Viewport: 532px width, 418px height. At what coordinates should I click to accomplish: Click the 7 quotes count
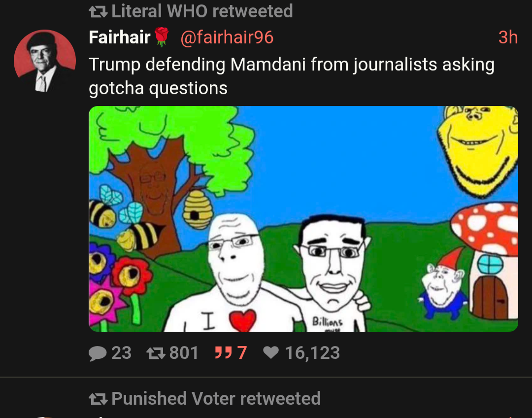pos(241,353)
